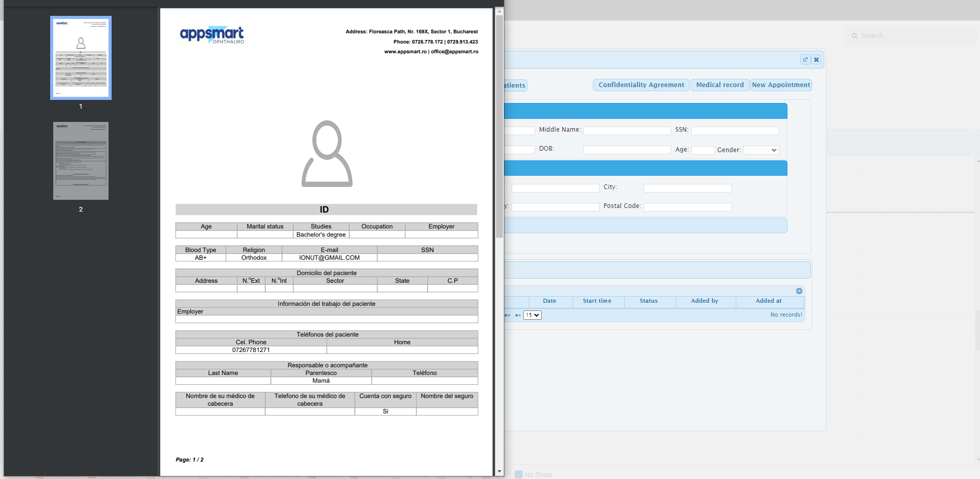Click the DOB input field

coord(627,150)
